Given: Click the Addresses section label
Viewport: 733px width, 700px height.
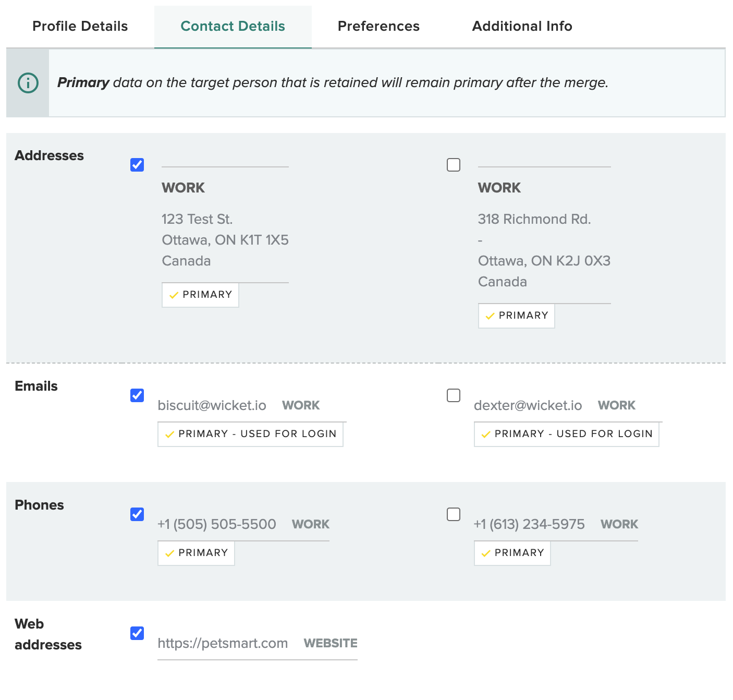Looking at the screenshot, I should (50, 155).
